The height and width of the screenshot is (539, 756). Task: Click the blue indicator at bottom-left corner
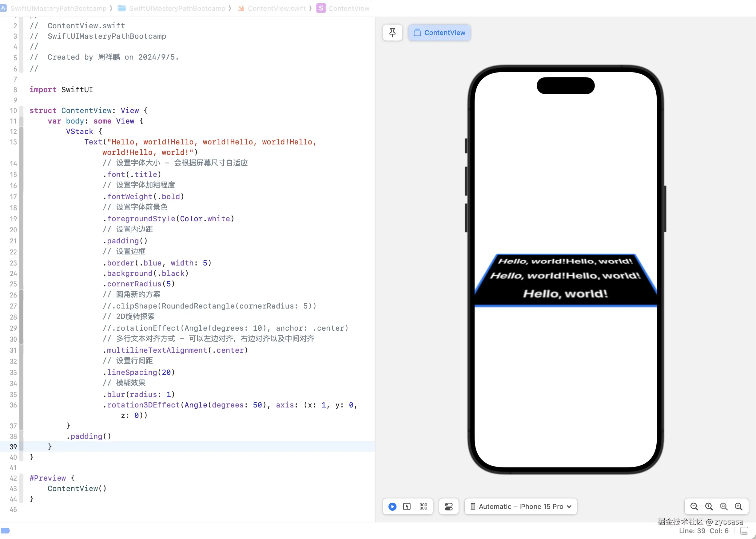(x=6, y=530)
